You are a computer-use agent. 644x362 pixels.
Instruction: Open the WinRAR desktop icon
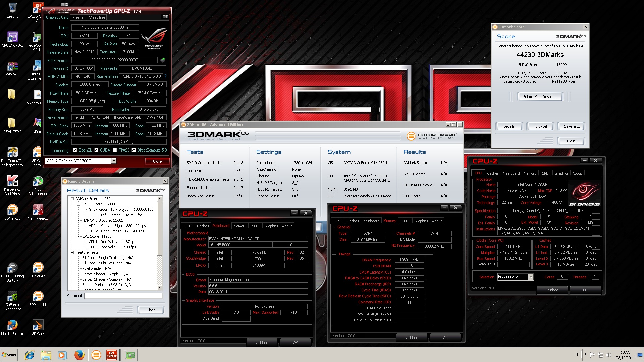click(x=12, y=68)
